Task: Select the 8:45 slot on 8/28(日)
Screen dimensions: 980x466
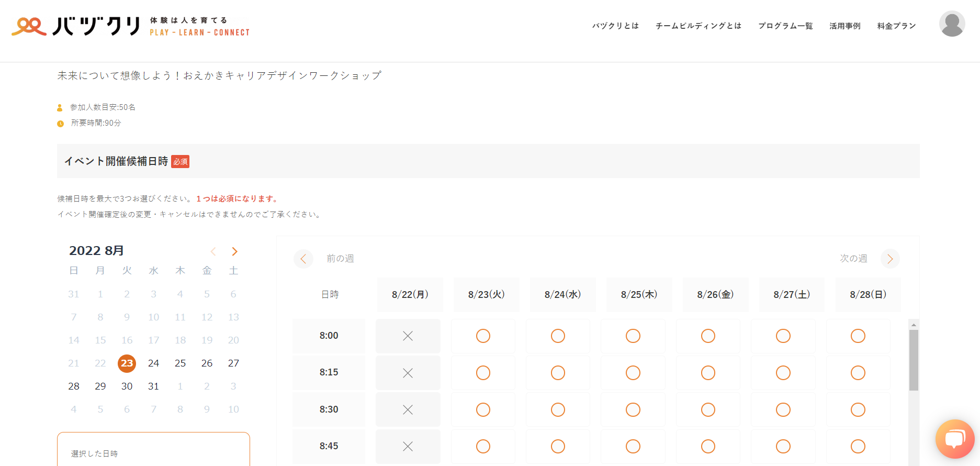Action: click(x=858, y=446)
